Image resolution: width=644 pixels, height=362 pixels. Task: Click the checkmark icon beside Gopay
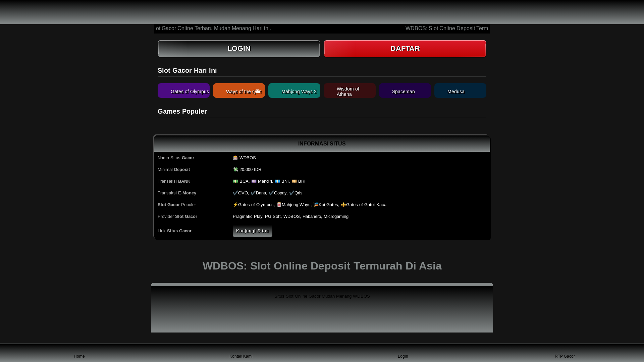[271, 193]
